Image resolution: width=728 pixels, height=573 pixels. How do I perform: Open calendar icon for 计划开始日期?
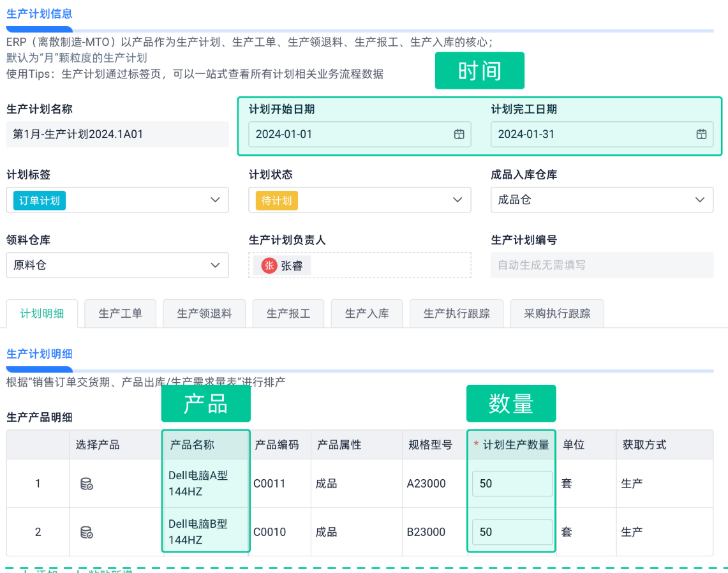(459, 134)
